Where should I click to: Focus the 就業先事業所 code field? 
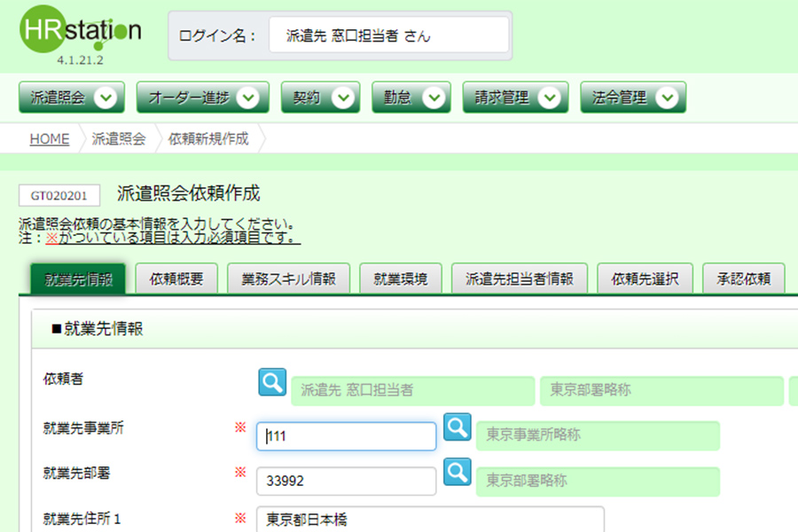click(x=346, y=436)
